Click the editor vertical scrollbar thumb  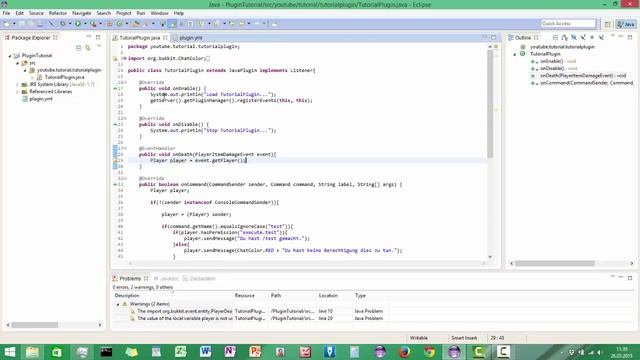[490, 104]
